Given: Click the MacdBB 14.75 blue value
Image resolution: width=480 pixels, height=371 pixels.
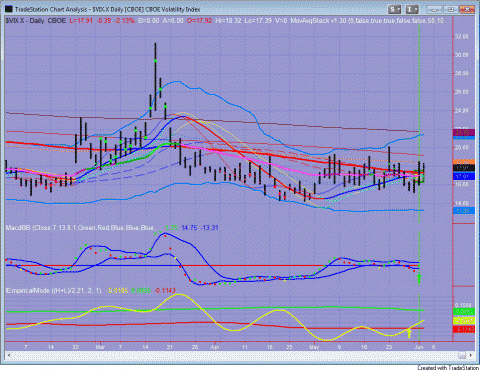Looking at the screenshot, I should pos(189,228).
